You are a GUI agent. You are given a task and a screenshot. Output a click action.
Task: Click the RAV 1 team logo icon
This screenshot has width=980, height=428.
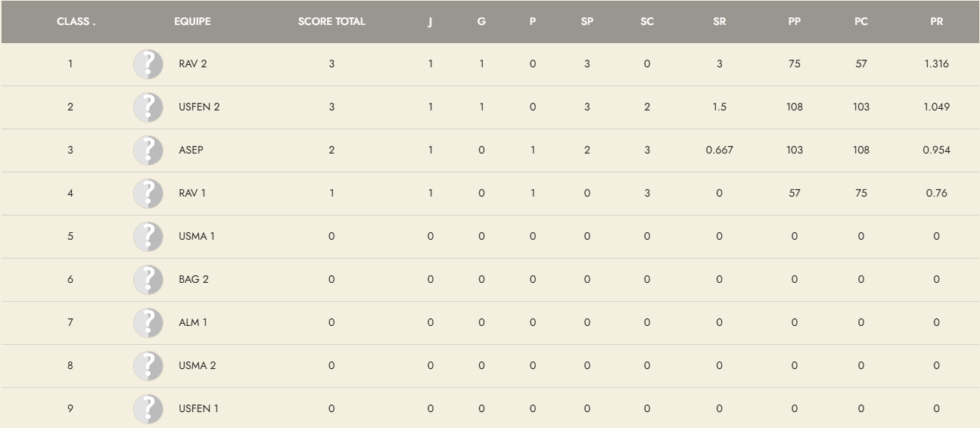pyautogui.click(x=148, y=194)
